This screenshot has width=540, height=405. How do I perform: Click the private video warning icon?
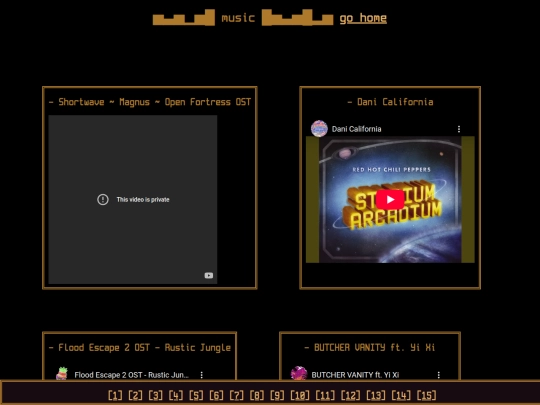pyautogui.click(x=103, y=199)
